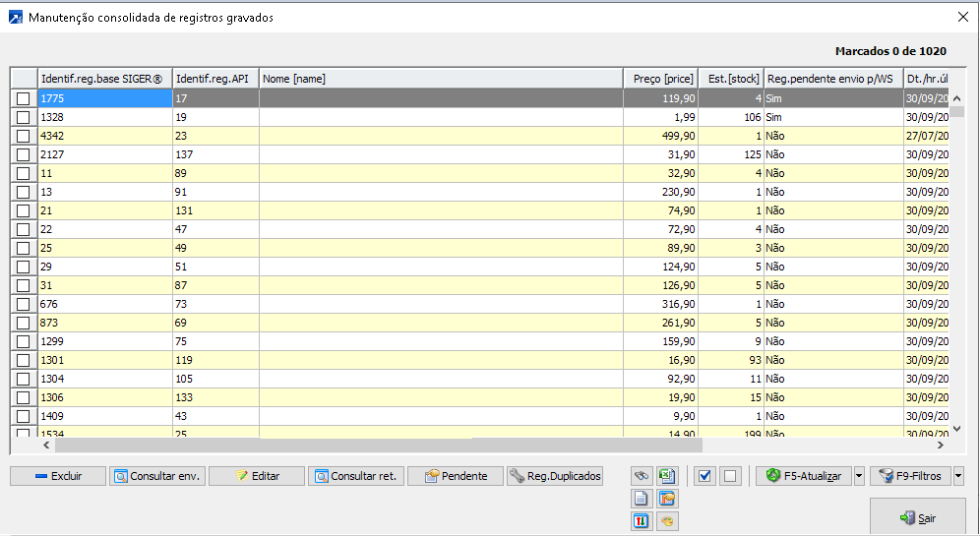980x536 pixels.
Task: Mark all records with checked-box button
Action: [704, 476]
